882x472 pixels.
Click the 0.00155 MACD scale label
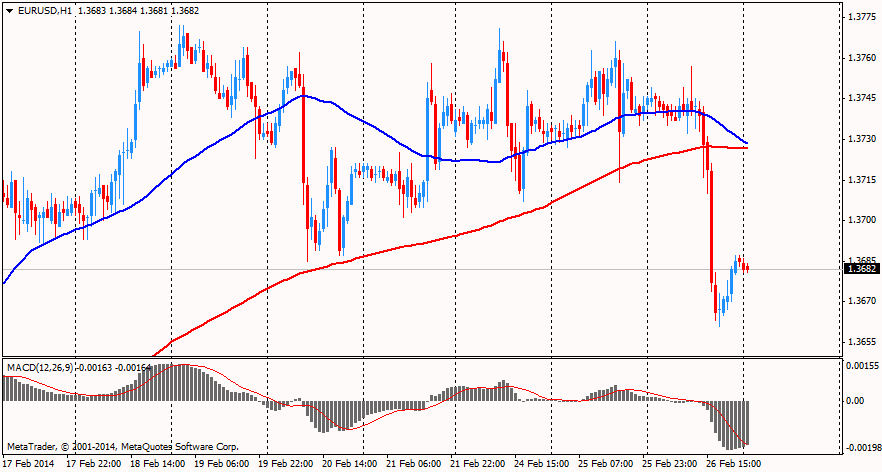click(863, 366)
